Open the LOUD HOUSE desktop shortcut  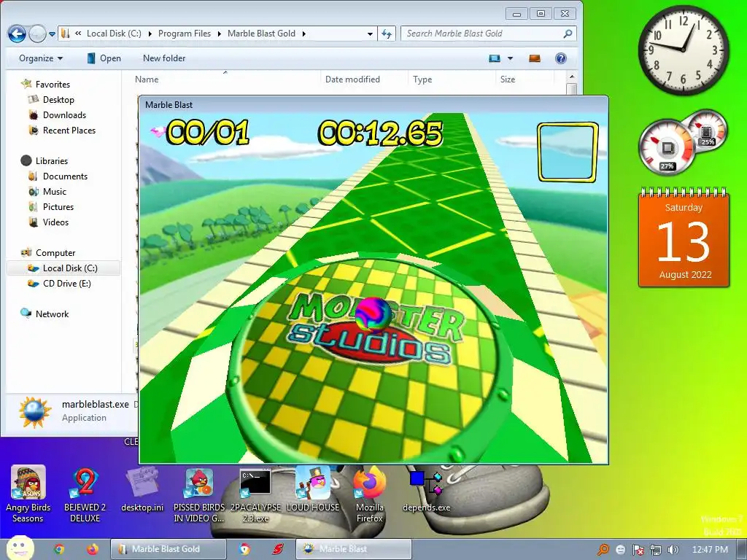[x=312, y=489]
